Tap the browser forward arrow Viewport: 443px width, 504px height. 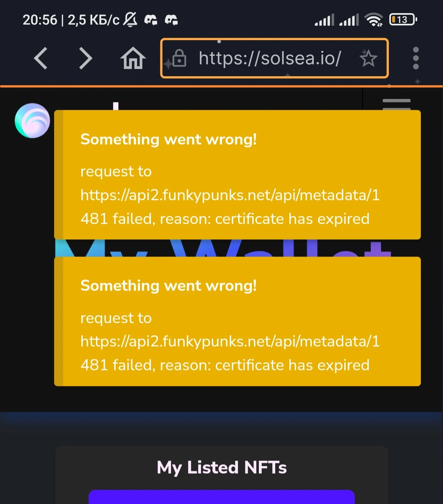click(x=85, y=58)
